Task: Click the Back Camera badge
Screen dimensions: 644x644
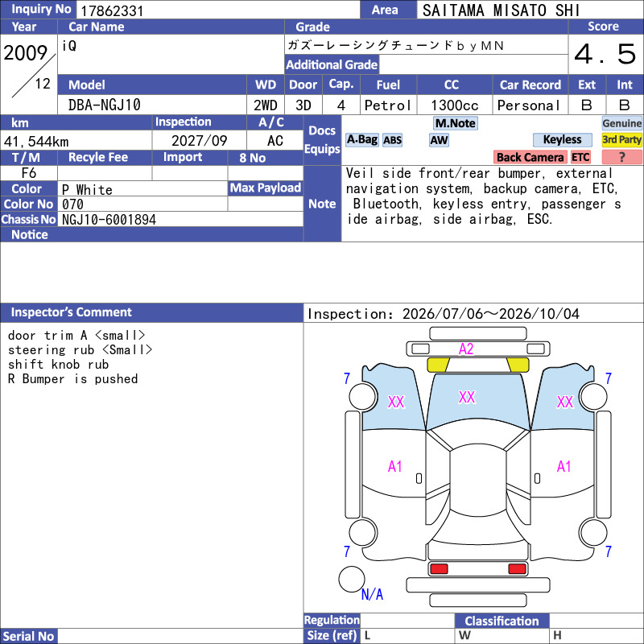Action: click(x=530, y=157)
